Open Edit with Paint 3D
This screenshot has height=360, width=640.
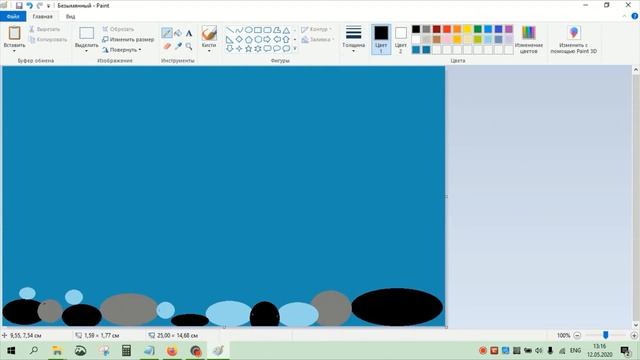click(574, 33)
